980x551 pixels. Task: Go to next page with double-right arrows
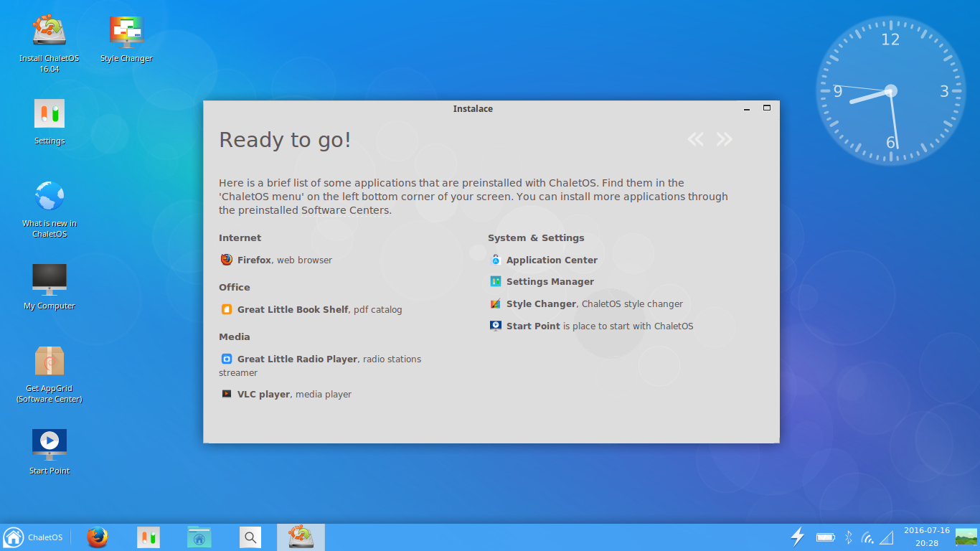pyautogui.click(x=725, y=139)
